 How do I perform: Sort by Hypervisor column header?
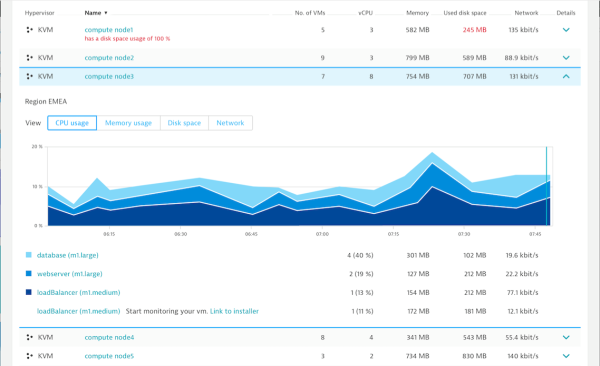click(39, 13)
